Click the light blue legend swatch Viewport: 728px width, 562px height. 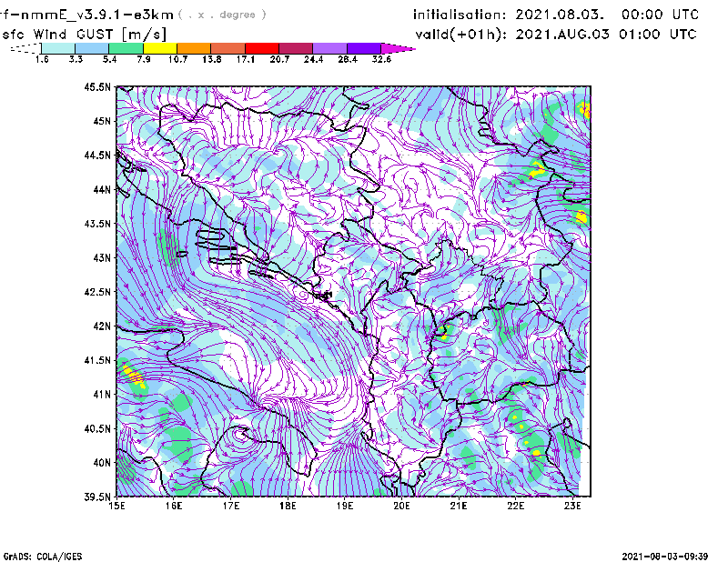92,48
